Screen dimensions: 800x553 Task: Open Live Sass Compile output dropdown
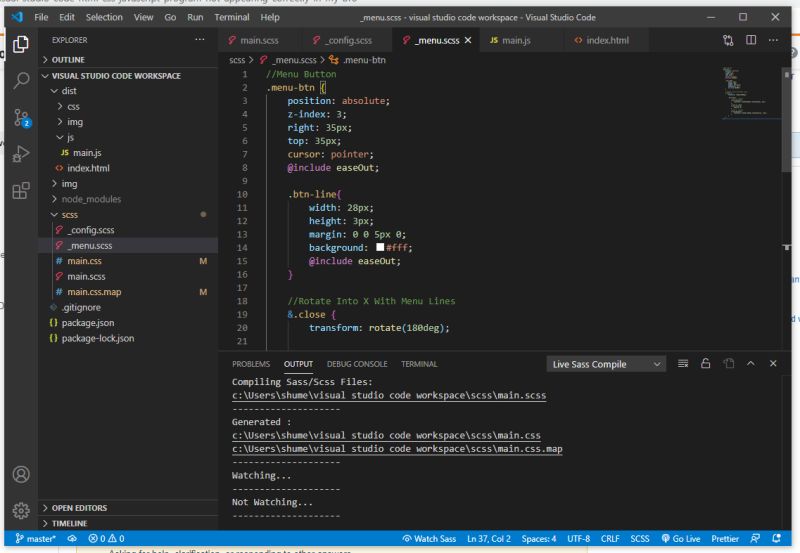[606, 364]
